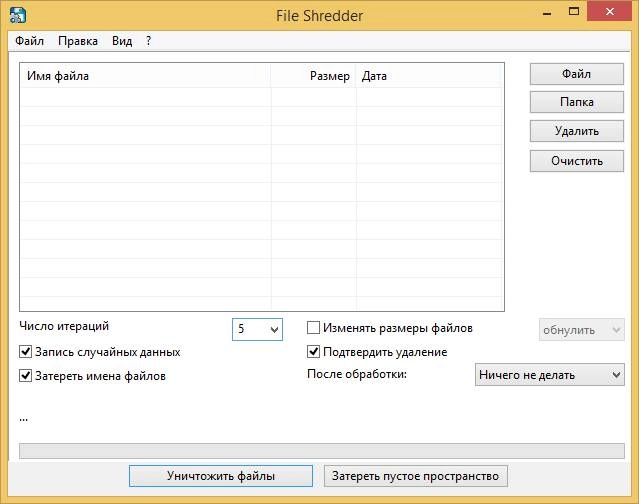Click the Очистить button
639x504 pixels.
(577, 161)
